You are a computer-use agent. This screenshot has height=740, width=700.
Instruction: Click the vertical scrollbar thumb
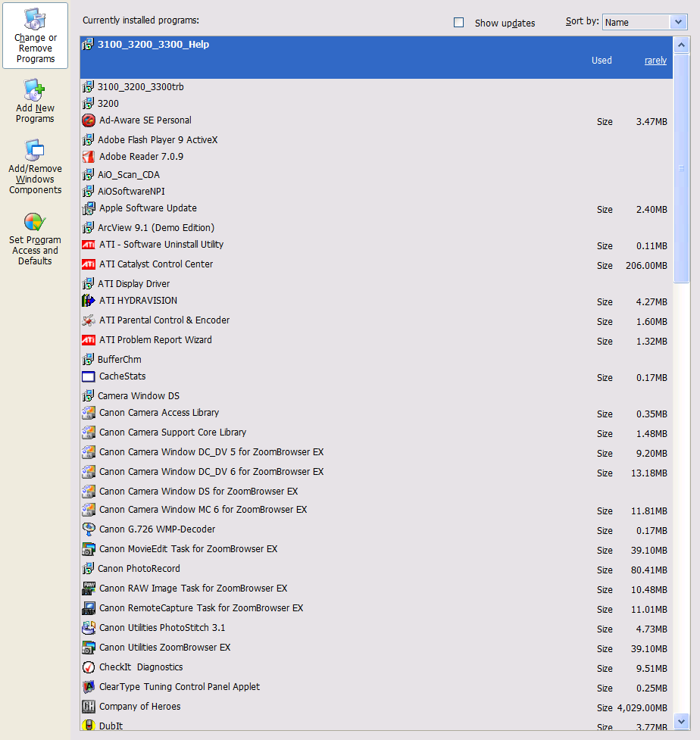[681, 168]
